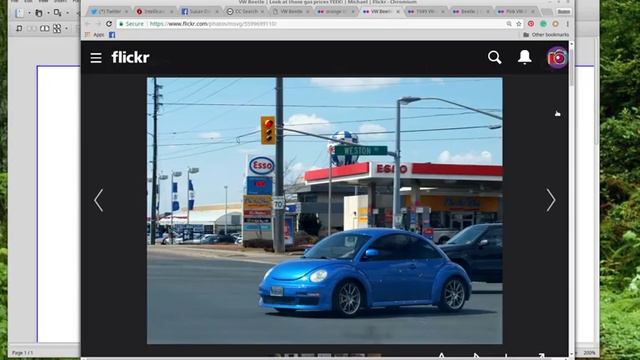Open the Flickr hamburger menu
Image resolution: width=640 pixels, height=360 pixels.
point(96,58)
